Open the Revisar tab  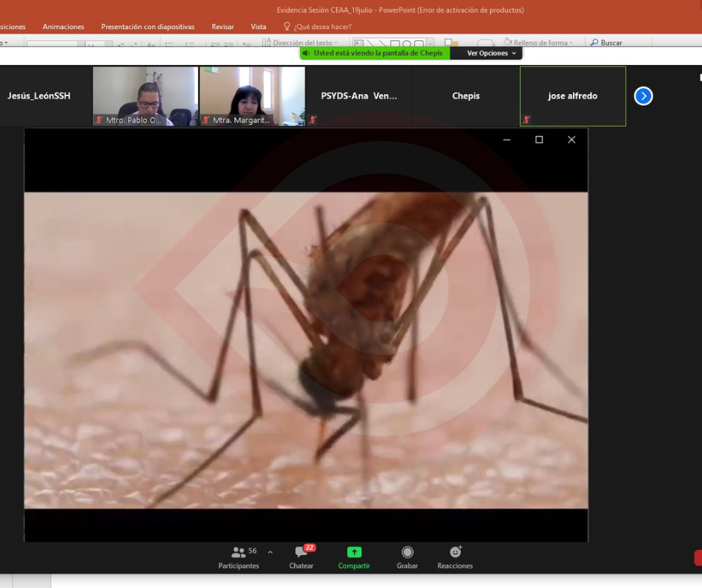click(x=223, y=27)
